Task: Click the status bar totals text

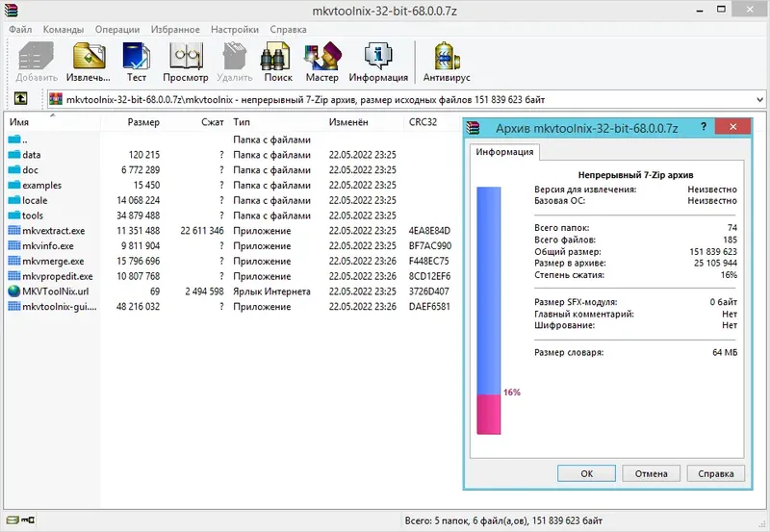Action: 503,520
